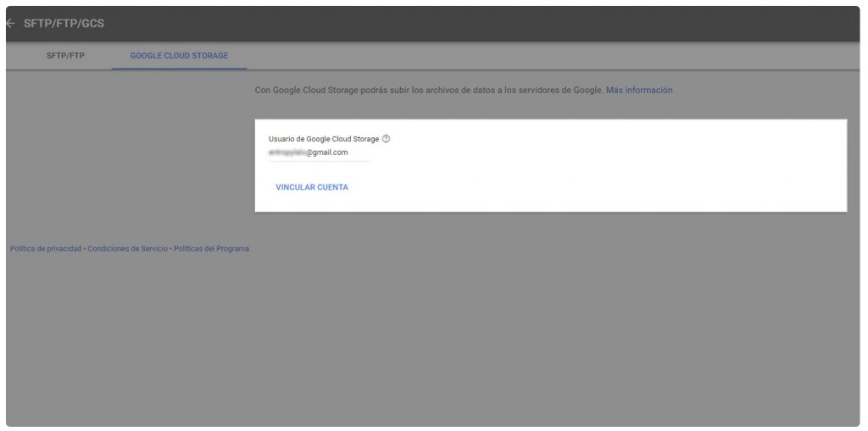Open Políticas del Programa link
Screen dimensions: 868x431
click(211, 249)
